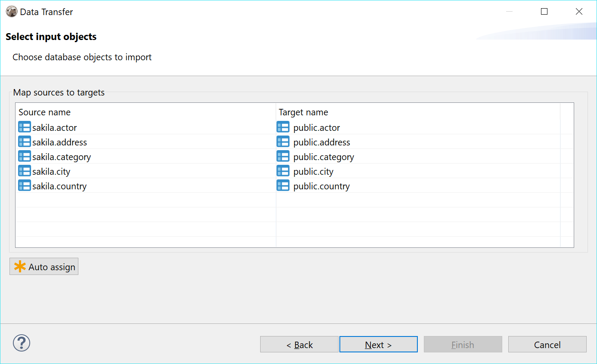Go back to the previous wizard step
This screenshot has width=597, height=364.
(299, 344)
